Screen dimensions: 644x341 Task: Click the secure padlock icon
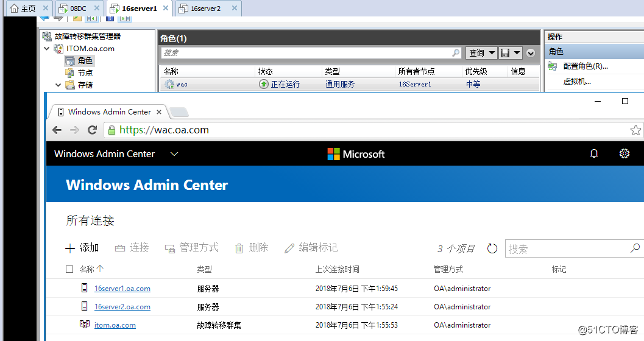click(111, 130)
